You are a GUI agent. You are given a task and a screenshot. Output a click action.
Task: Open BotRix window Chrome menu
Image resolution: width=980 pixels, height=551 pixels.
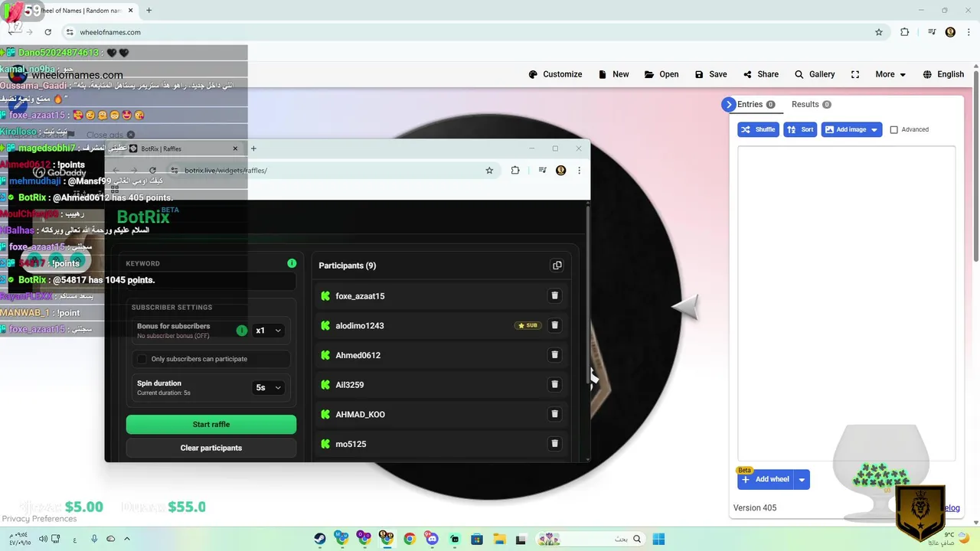coord(579,171)
